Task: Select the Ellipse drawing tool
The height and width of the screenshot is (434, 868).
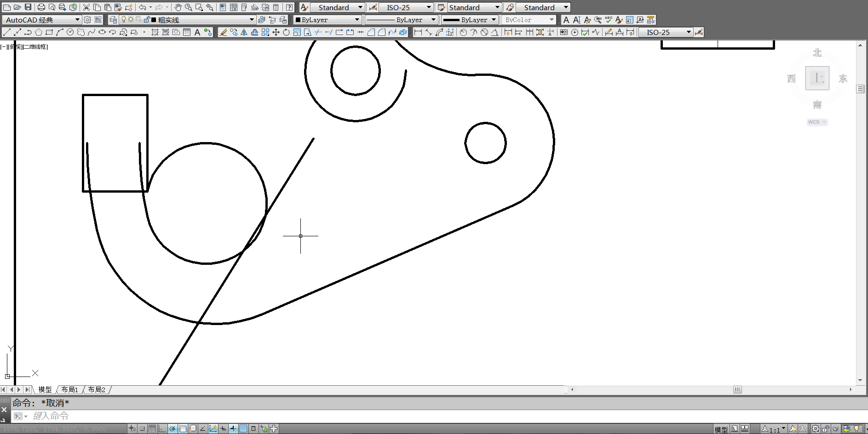Action: (102, 32)
